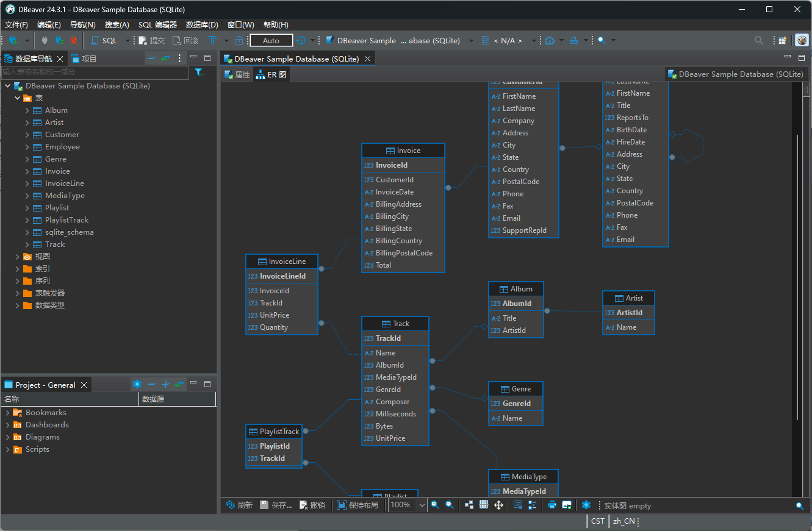Open the 100% zoom level dropdown
This screenshot has height=531, width=812.
pyautogui.click(x=422, y=505)
